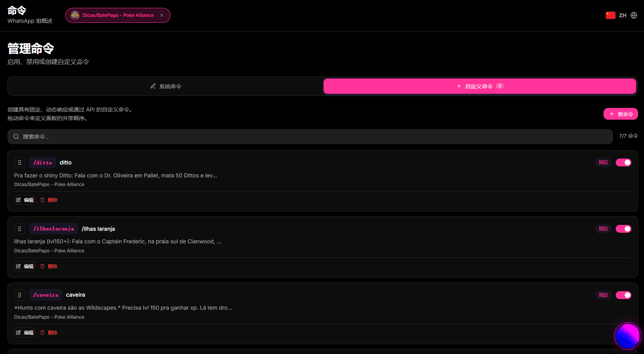This screenshot has width=644, height=354.
Task: Click the 固定 badge on ditto
Action: (x=604, y=162)
